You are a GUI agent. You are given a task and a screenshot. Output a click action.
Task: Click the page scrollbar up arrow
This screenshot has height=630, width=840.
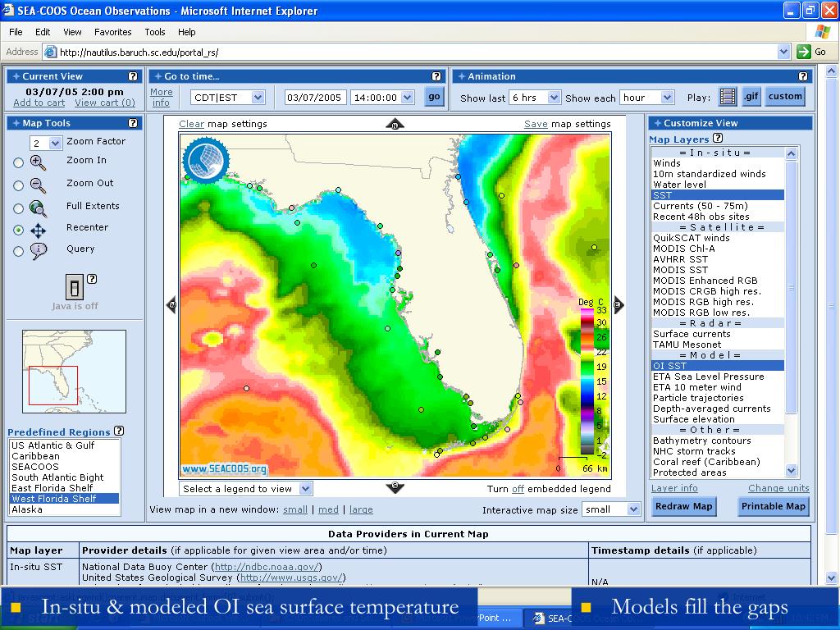click(831, 71)
